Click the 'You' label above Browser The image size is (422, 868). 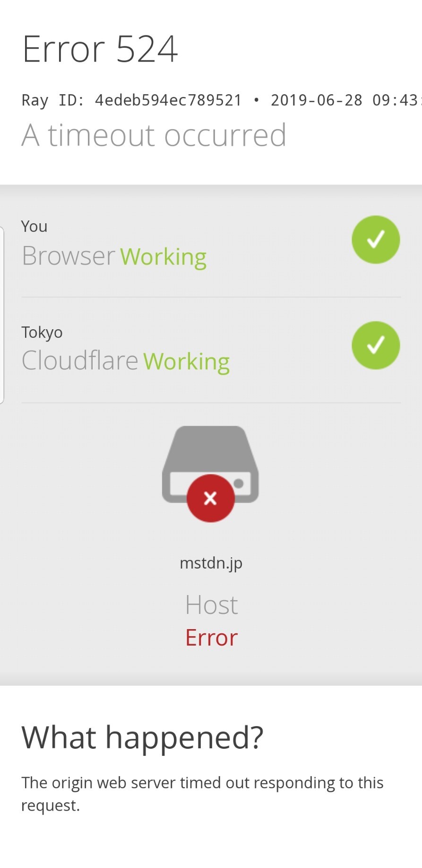tap(34, 226)
